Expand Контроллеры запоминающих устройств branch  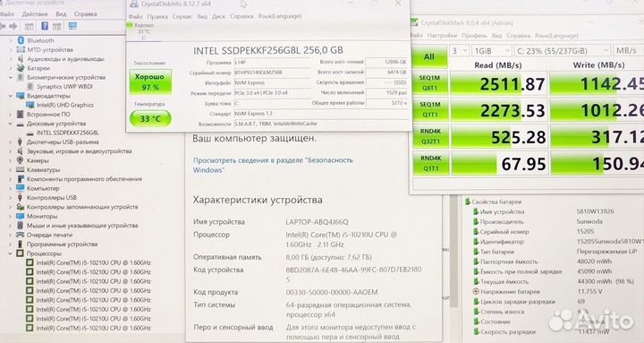[11, 207]
